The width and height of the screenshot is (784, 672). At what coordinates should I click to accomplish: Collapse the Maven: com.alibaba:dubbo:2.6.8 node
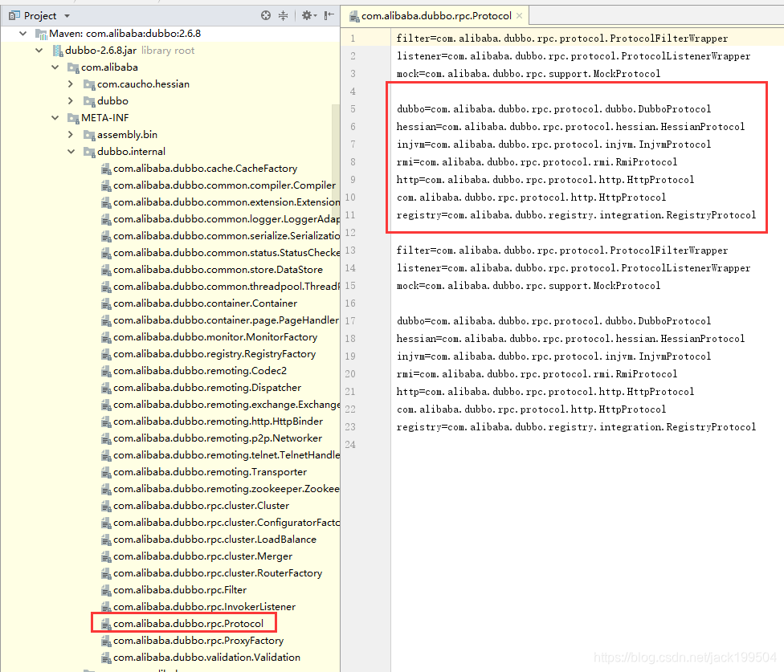(23, 34)
